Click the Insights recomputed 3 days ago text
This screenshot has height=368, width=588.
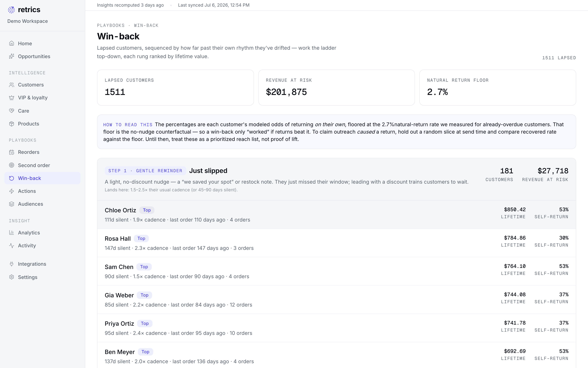tap(130, 5)
